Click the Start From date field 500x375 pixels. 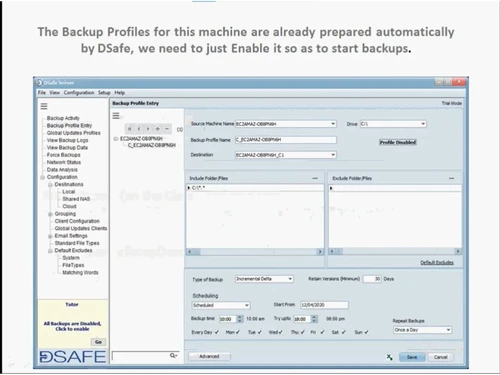[x=324, y=305]
